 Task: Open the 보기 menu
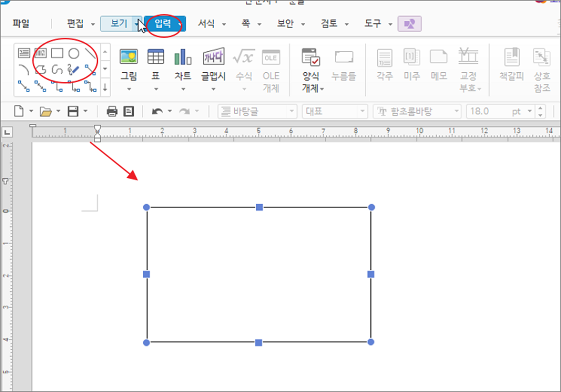pos(118,24)
